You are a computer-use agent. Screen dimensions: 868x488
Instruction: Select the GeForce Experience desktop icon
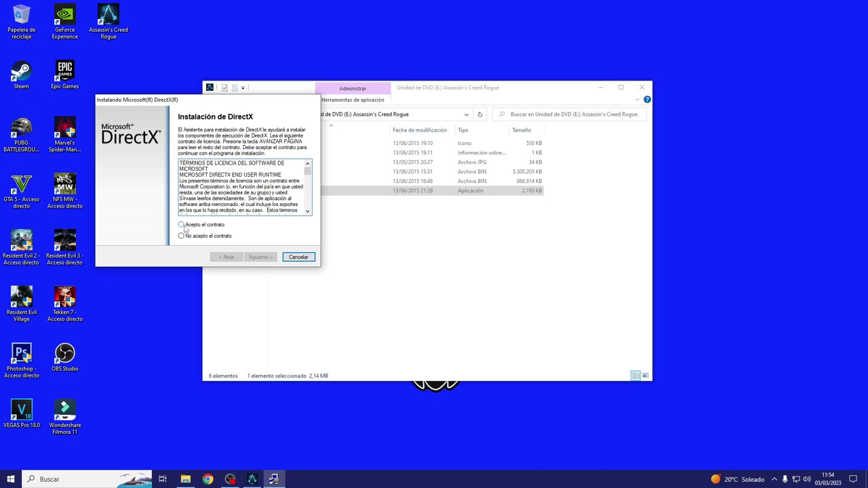tap(65, 22)
